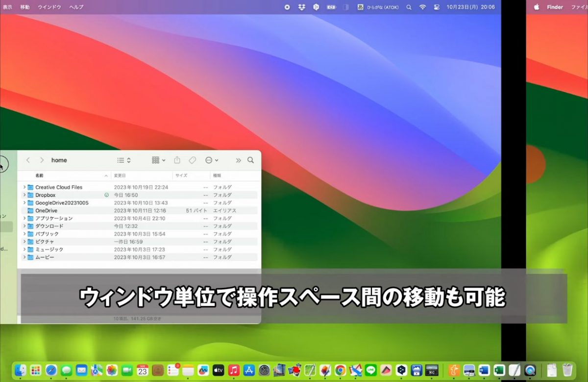Open Calendar from the Dock
588x382 pixels.
[x=142, y=370]
